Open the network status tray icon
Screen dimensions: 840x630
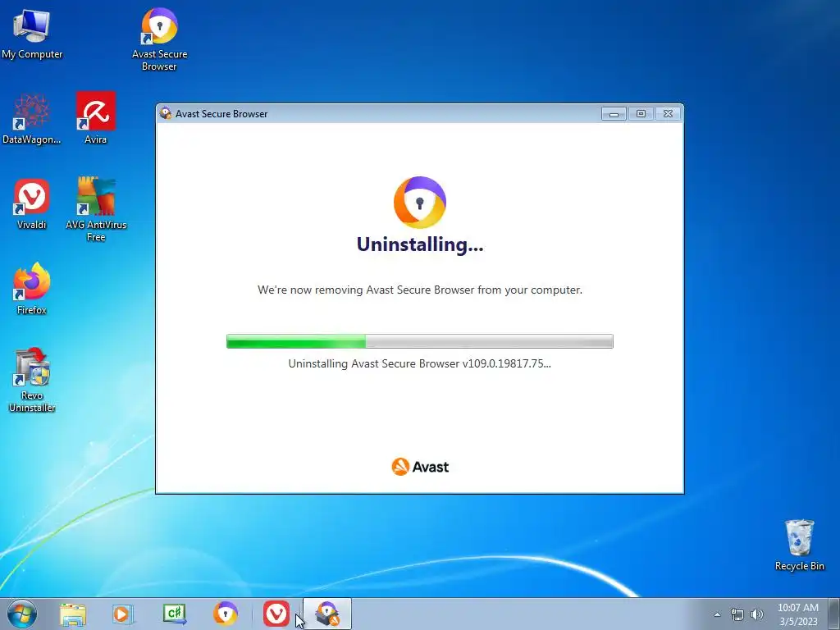pos(737,614)
